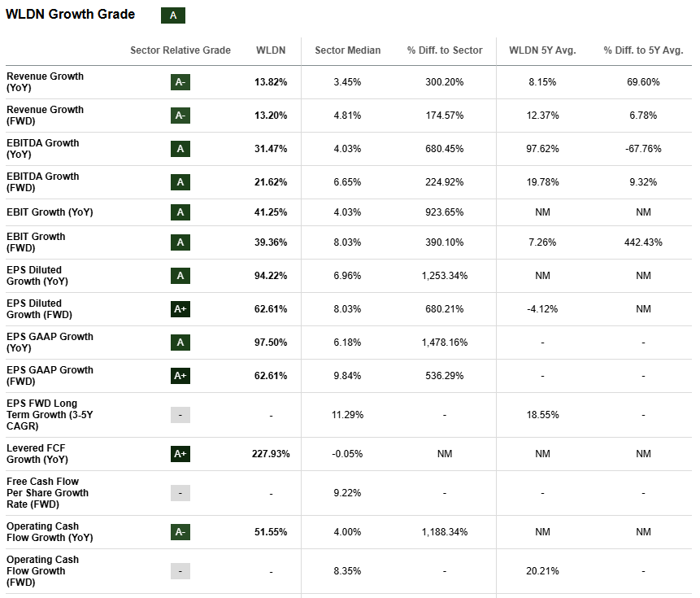Click the A+ badge for EPS GAAP Growth (FWD)
The image size is (700, 598).
[180, 376]
